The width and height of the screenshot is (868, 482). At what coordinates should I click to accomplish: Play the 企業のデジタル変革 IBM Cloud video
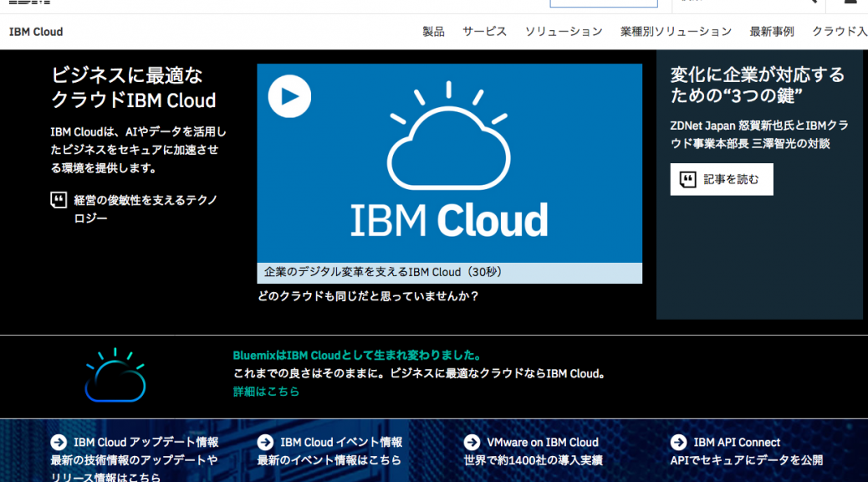coord(290,95)
